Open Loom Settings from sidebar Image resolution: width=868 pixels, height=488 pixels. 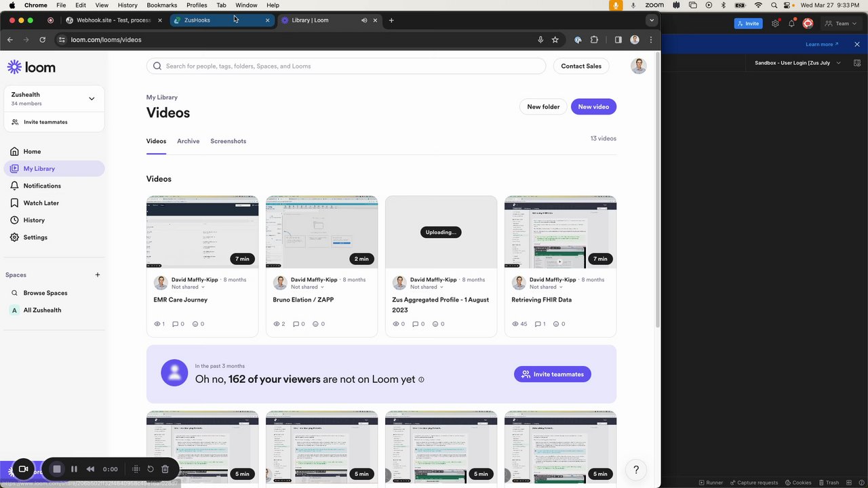click(35, 237)
